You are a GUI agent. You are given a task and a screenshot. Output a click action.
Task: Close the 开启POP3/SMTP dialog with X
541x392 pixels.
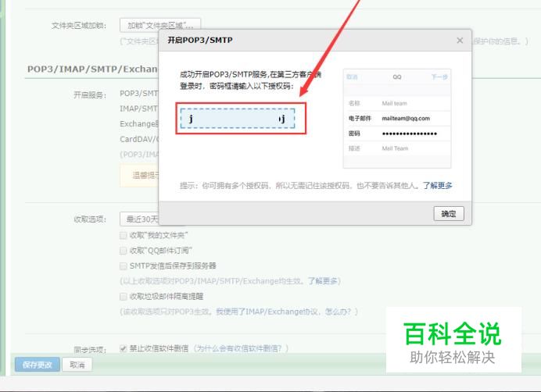tap(460, 41)
